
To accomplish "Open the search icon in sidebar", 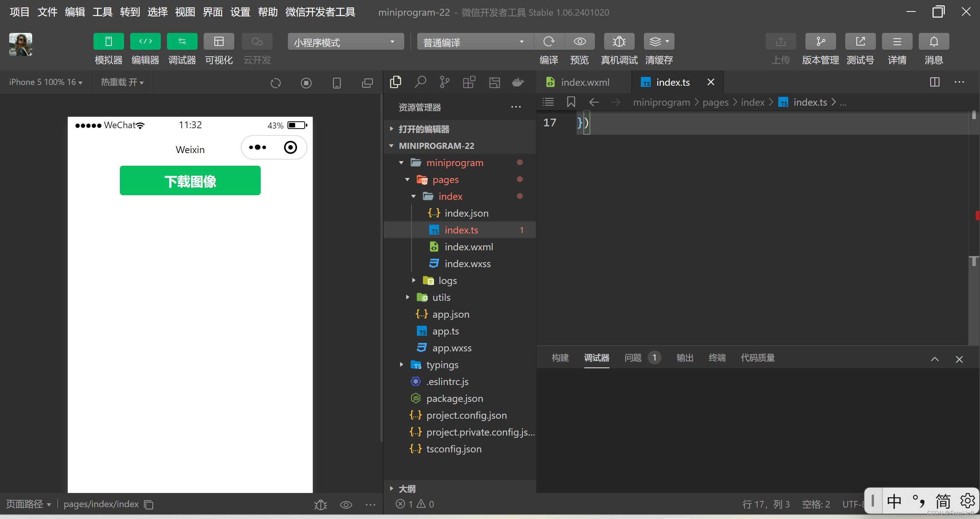I will pos(420,82).
